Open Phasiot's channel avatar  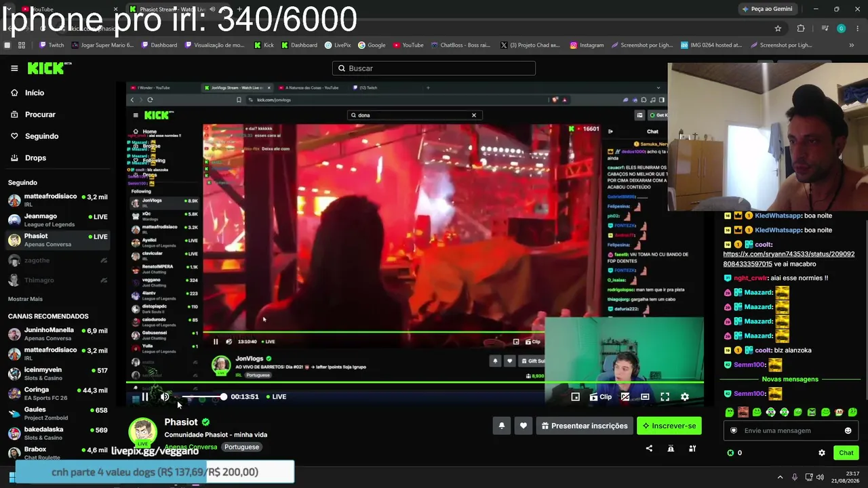point(142,434)
